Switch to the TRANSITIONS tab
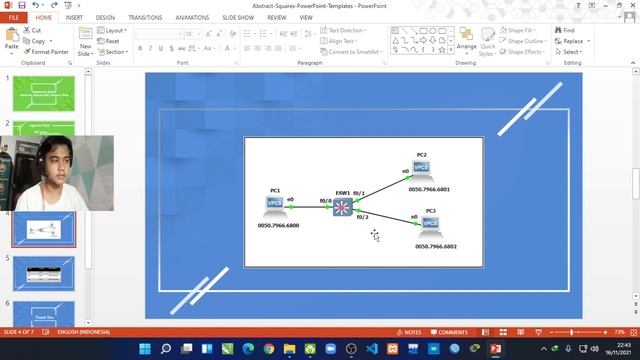640x360 pixels. 145,18
